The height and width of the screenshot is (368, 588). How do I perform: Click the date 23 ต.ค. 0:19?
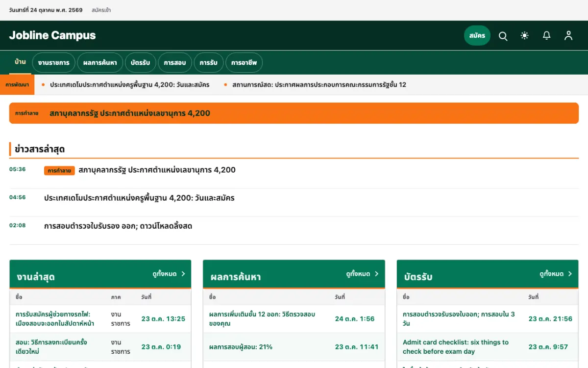point(161,347)
